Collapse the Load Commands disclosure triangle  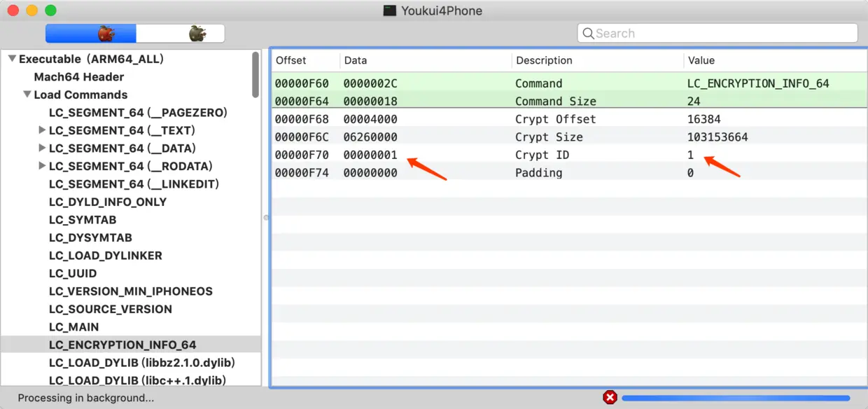(27, 95)
